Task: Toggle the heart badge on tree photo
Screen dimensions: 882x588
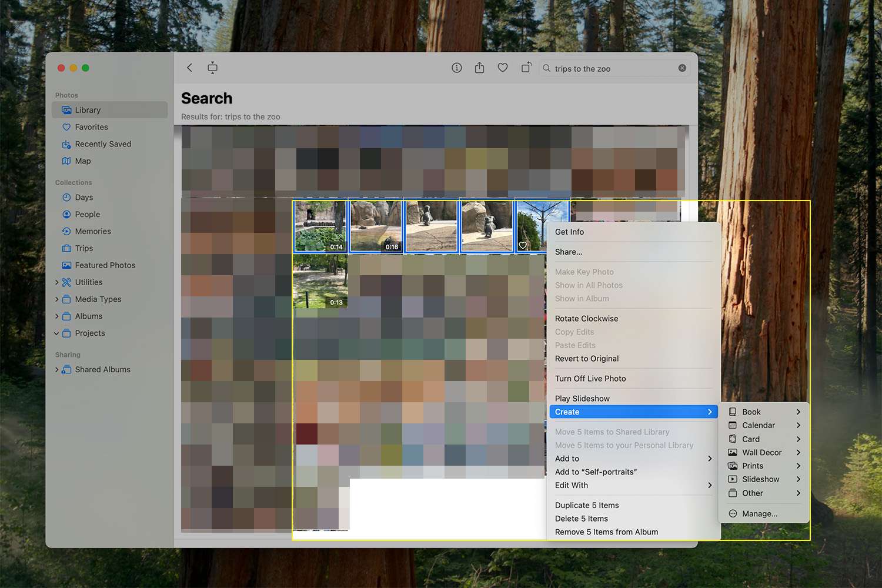Action: point(523,246)
